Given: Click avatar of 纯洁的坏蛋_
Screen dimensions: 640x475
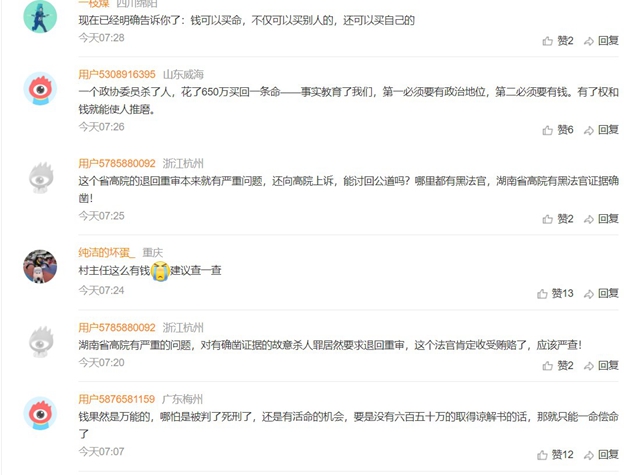Looking at the screenshot, I should click(x=40, y=266).
